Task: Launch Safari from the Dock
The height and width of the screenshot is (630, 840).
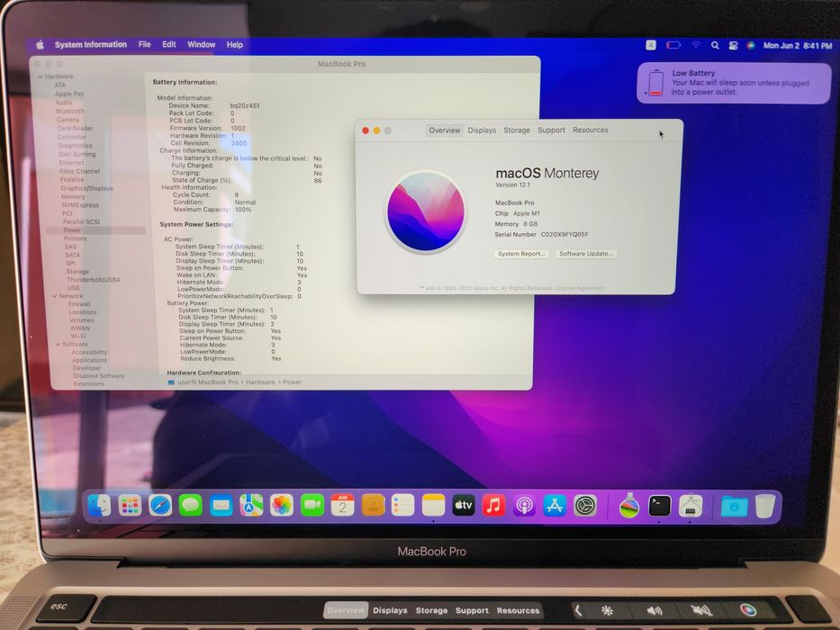Action: coord(160,505)
